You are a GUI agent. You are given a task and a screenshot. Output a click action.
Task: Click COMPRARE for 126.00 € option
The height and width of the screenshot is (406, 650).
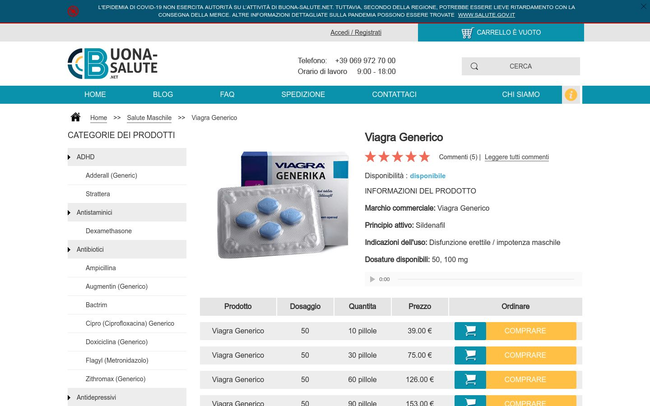point(531,380)
